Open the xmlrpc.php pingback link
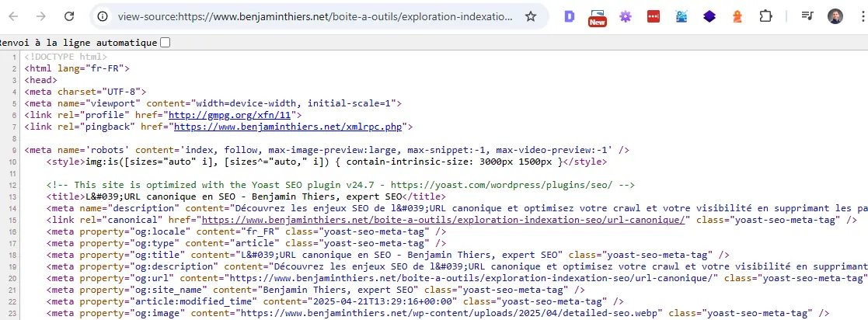Viewport: 868px width, 320px height. point(288,127)
